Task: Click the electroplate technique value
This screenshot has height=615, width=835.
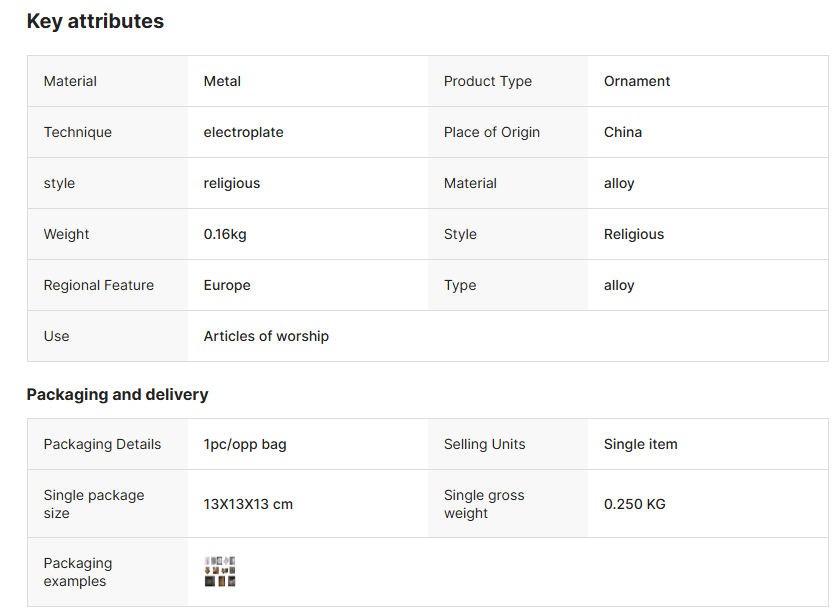Action: tap(243, 132)
